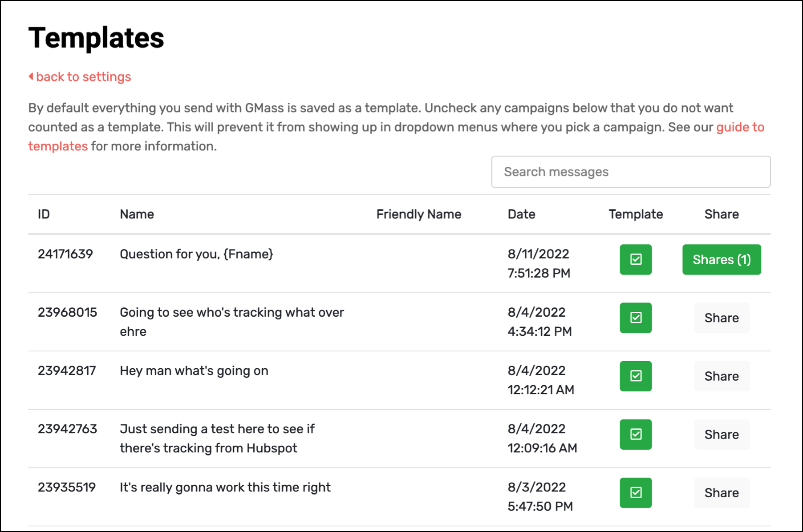Share the Hey man what's going on campaign
Image resolution: width=803 pixels, height=532 pixels.
[722, 376]
